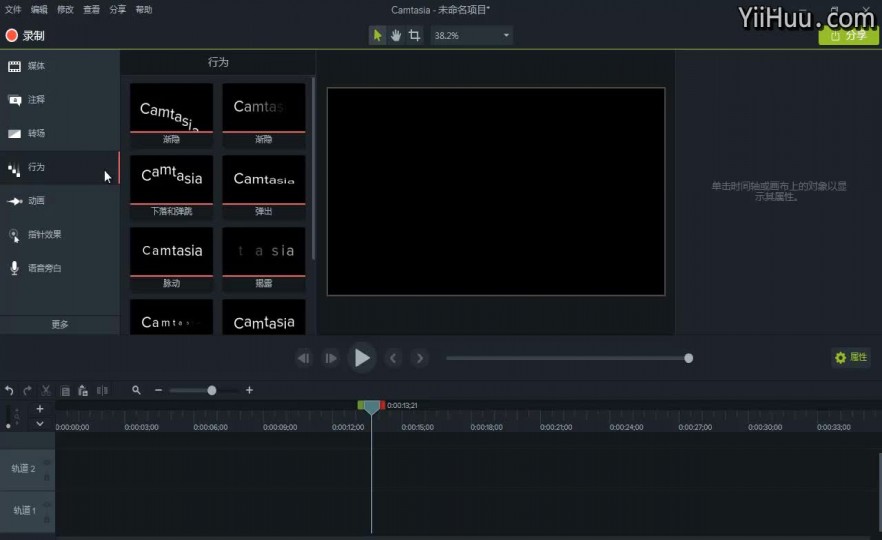This screenshot has width=882, height=540.
Task: Open the 文件 menu
Action: tap(13, 10)
